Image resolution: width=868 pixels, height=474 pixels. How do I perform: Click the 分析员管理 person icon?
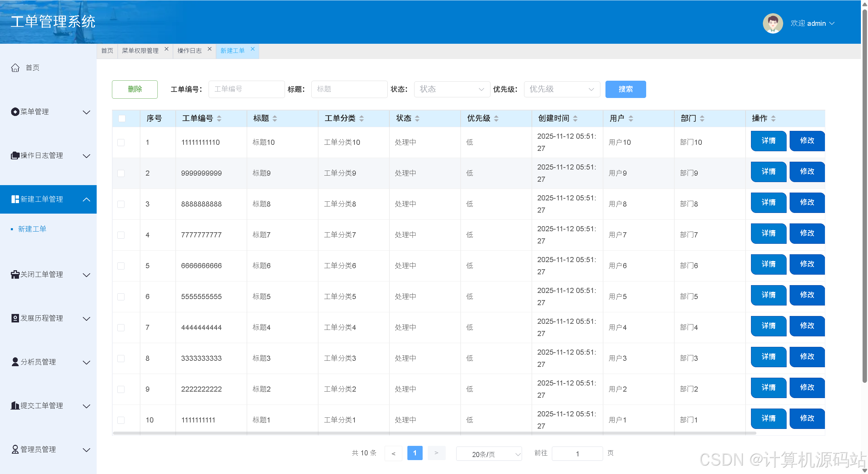(x=15, y=362)
